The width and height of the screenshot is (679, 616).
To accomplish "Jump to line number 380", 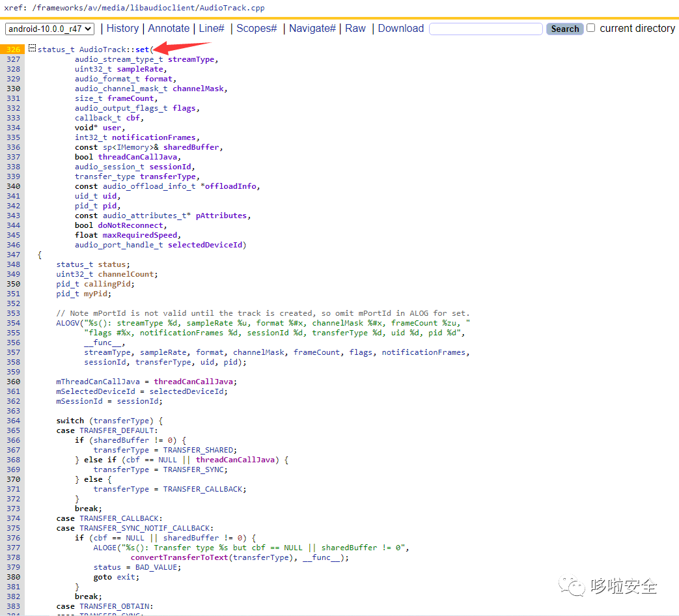I will tap(13, 577).
